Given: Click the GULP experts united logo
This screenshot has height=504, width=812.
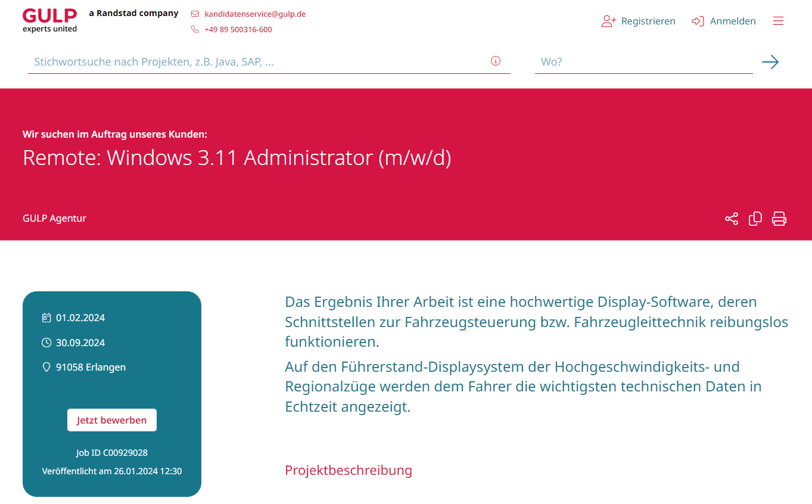Looking at the screenshot, I should click(50, 20).
